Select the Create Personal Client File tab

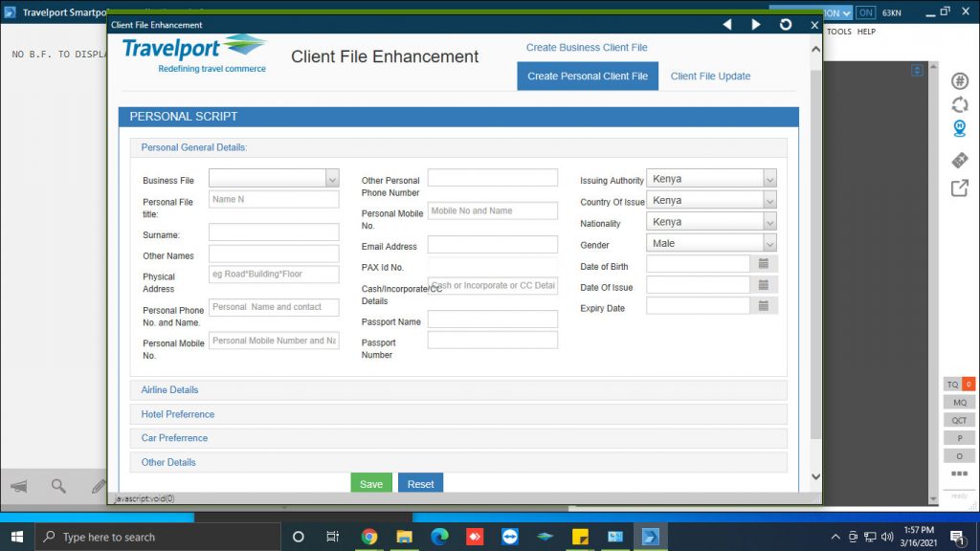pyautogui.click(x=588, y=76)
